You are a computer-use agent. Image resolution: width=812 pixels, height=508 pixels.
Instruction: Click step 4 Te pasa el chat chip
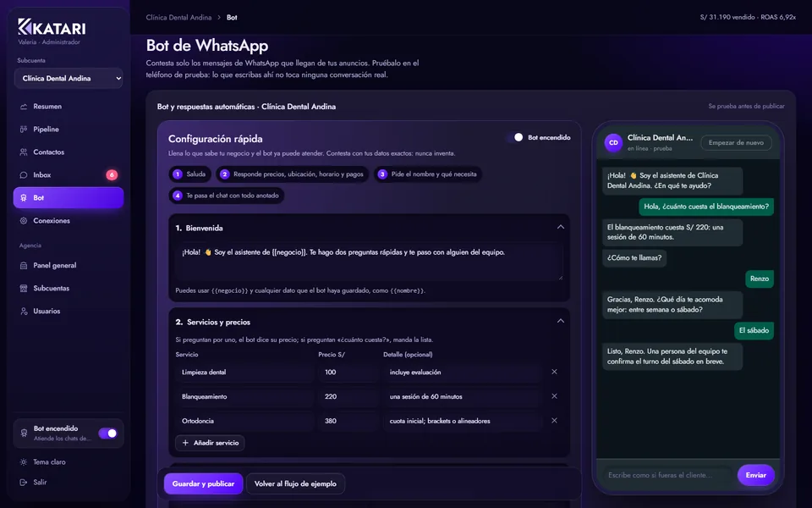[227, 196]
